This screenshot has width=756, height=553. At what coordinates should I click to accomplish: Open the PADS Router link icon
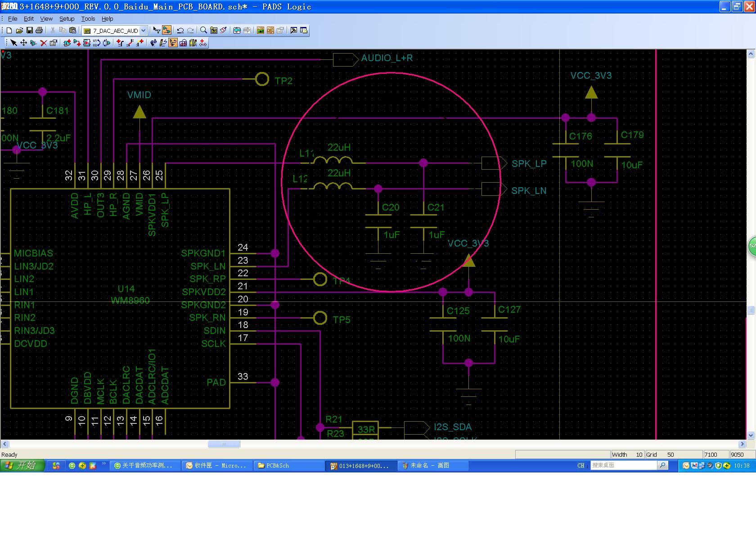coord(270,30)
